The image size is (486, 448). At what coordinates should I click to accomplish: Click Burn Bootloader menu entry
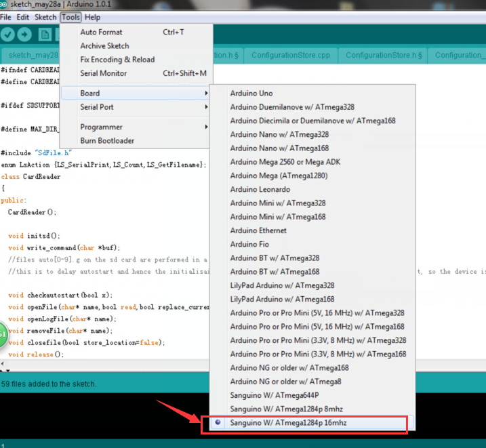[107, 141]
